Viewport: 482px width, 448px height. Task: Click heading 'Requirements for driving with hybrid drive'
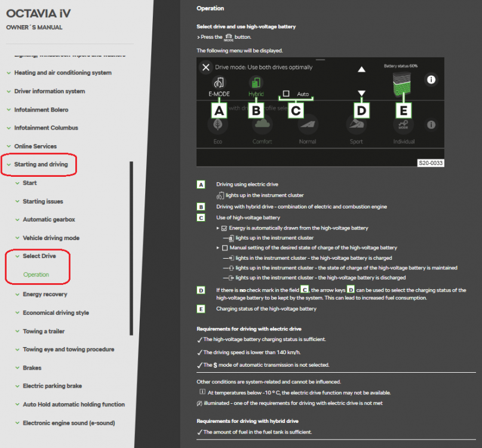tap(247, 421)
